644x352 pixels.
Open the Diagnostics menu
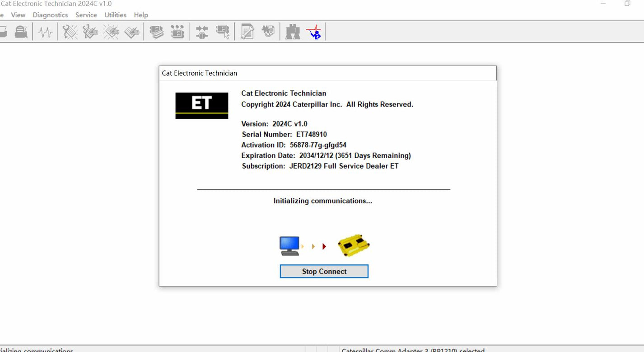(x=50, y=14)
